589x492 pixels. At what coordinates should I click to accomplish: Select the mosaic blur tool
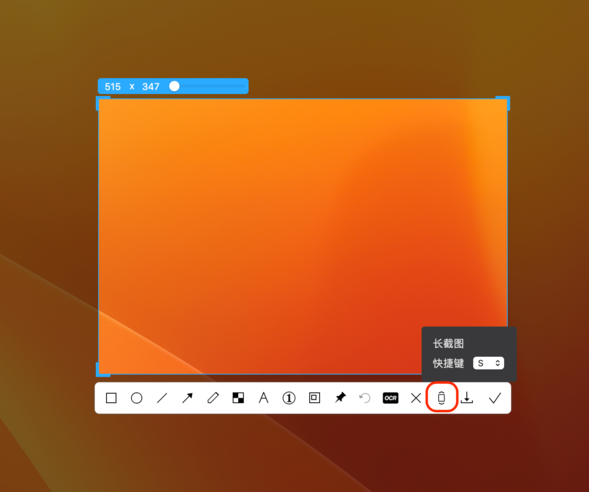(238, 398)
